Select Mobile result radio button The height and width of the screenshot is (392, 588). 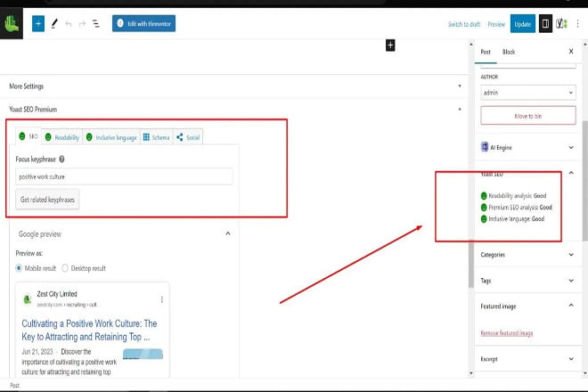(x=19, y=268)
